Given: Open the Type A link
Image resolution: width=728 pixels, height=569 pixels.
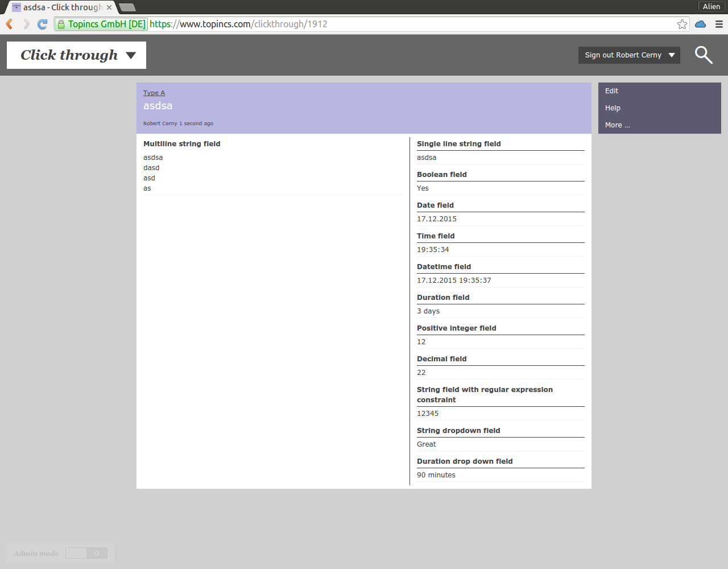Looking at the screenshot, I should coord(154,93).
